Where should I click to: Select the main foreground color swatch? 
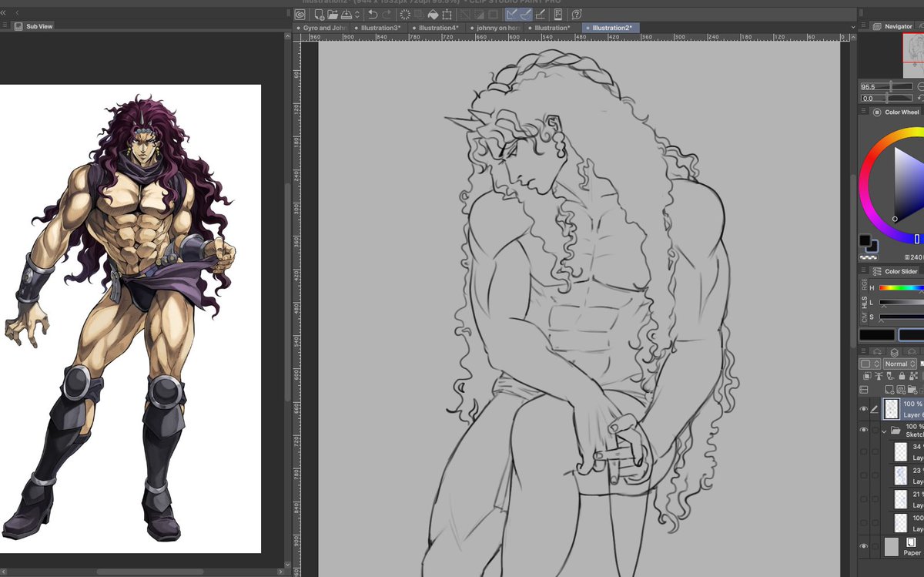[865, 240]
